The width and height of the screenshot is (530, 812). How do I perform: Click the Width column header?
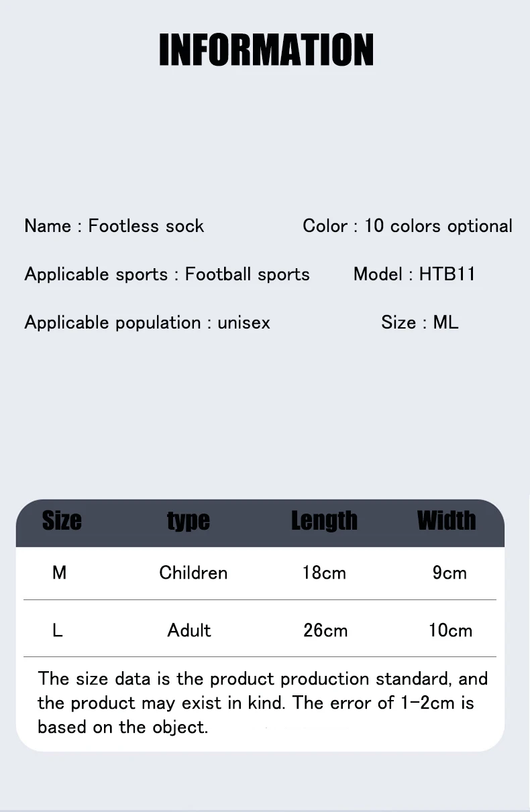[x=446, y=521]
